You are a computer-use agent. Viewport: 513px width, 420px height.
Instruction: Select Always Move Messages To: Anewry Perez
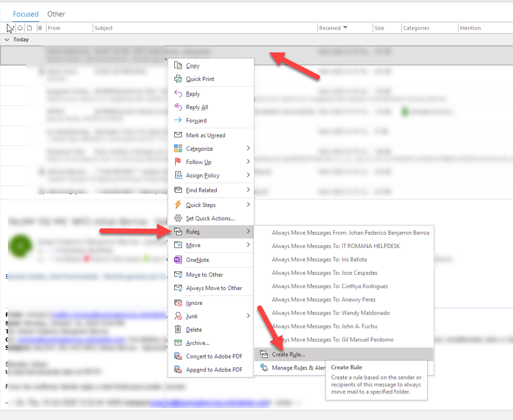pyautogui.click(x=344, y=299)
